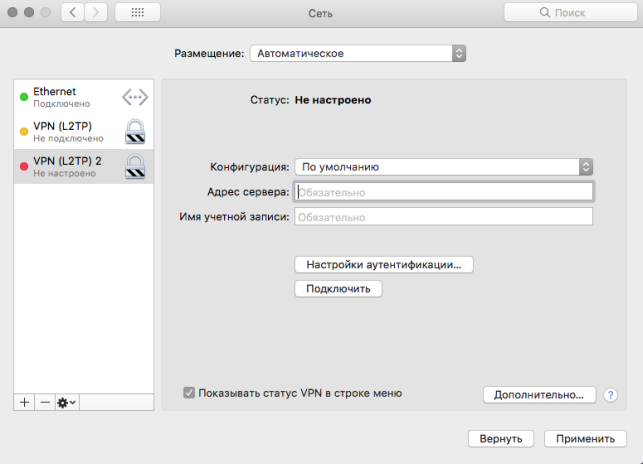Open the gear action menu
The image size is (643, 464).
point(67,401)
